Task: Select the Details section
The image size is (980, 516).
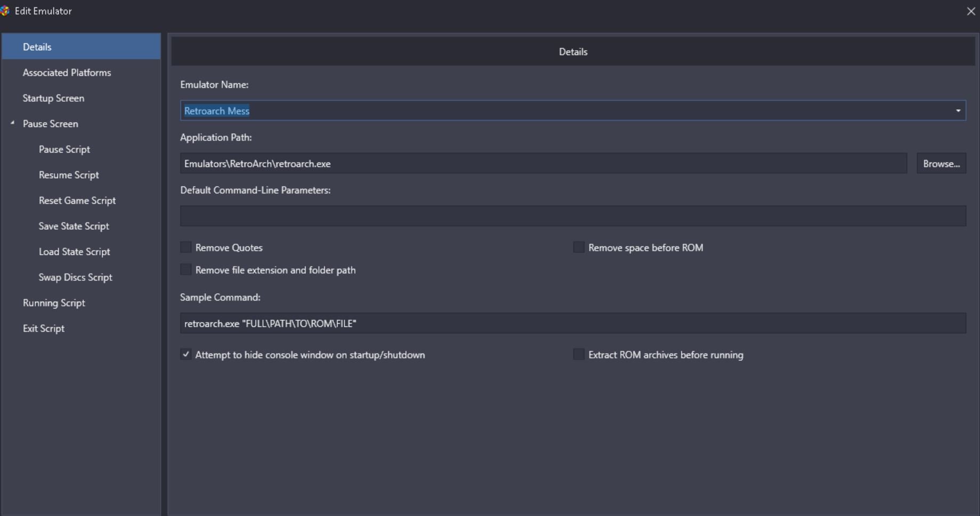Action: click(x=81, y=47)
